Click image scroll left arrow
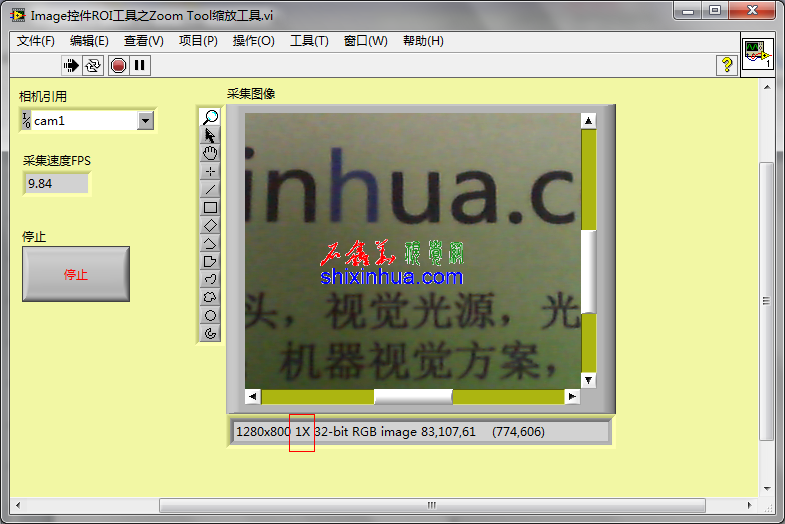The width and height of the screenshot is (785, 524). coord(253,397)
